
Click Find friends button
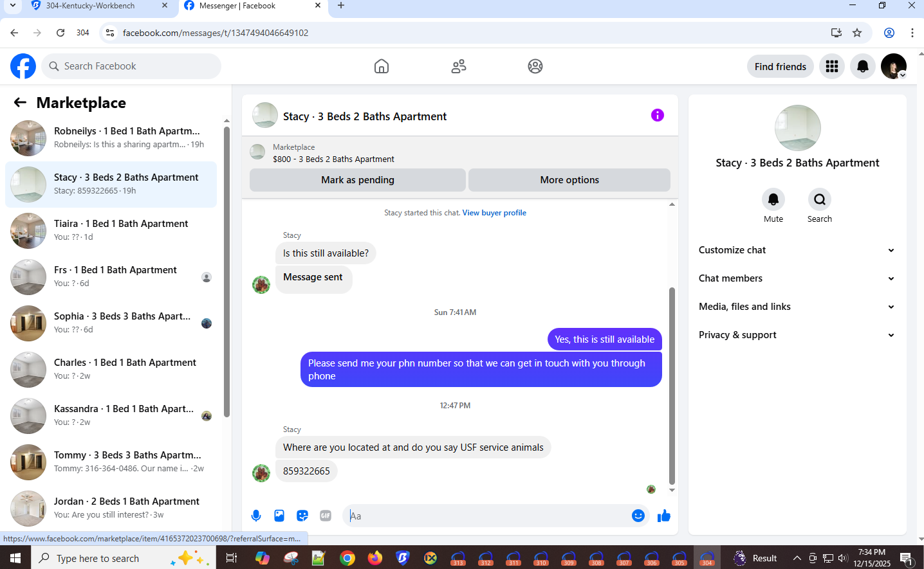pos(781,66)
